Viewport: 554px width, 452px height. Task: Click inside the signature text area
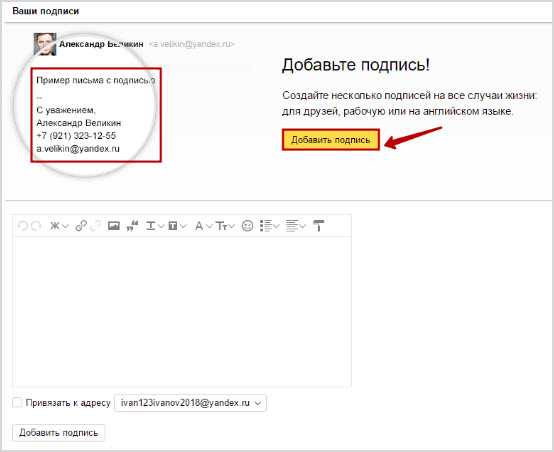pyautogui.click(x=182, y=312)
